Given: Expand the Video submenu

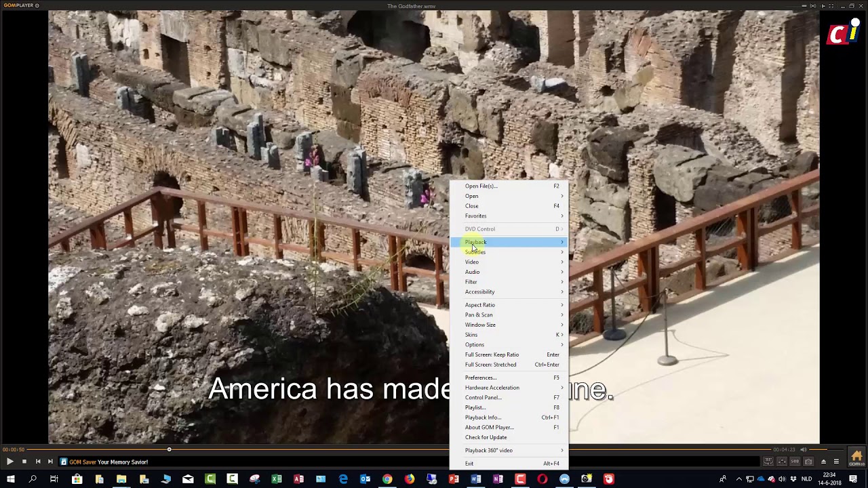Looking at the screenshot, I should tap(509, 262).
